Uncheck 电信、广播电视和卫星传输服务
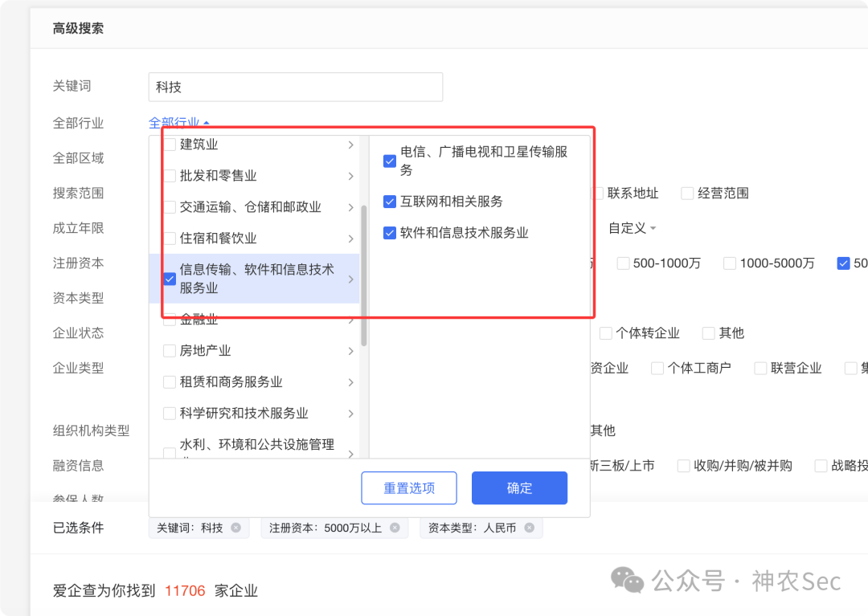Image resolution: width=868 pixels, height=616 pixels. (389, 159)
